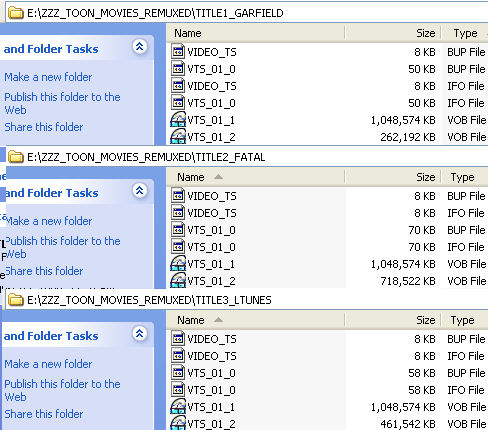Viewport: 488px width, 430px height.
Task: Click folder icon beside TITLE1_GARFIELD address path
Action: coord(15,13)
